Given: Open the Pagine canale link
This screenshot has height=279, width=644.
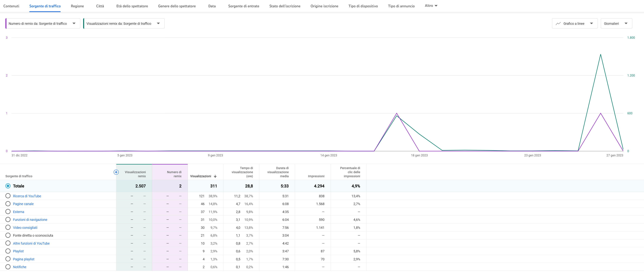Looking at the screenshot, I should click(23, 204).
